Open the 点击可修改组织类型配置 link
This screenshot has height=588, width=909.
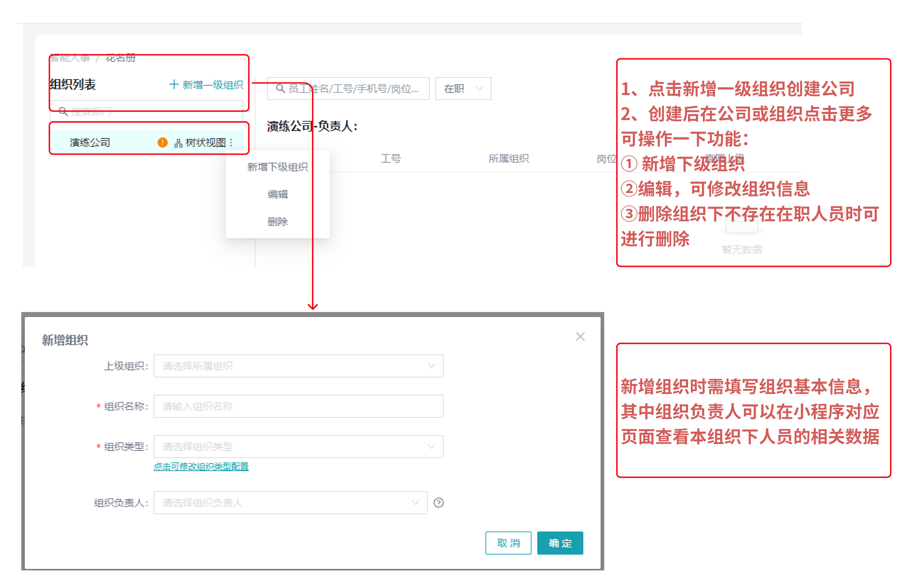coord(201,466)
